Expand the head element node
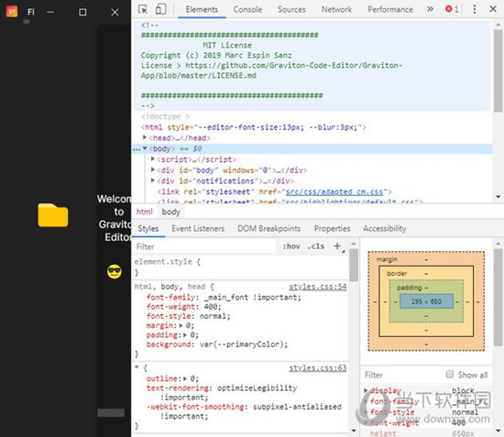Image resolution: width=504 pixels, height=437 pixels. (x=145, y=137)
